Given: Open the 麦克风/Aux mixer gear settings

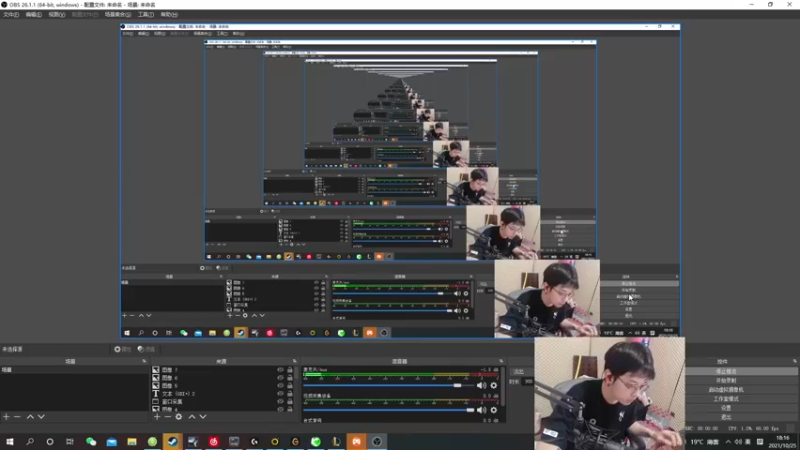Looking at the screenshot, I should (493, 385).
